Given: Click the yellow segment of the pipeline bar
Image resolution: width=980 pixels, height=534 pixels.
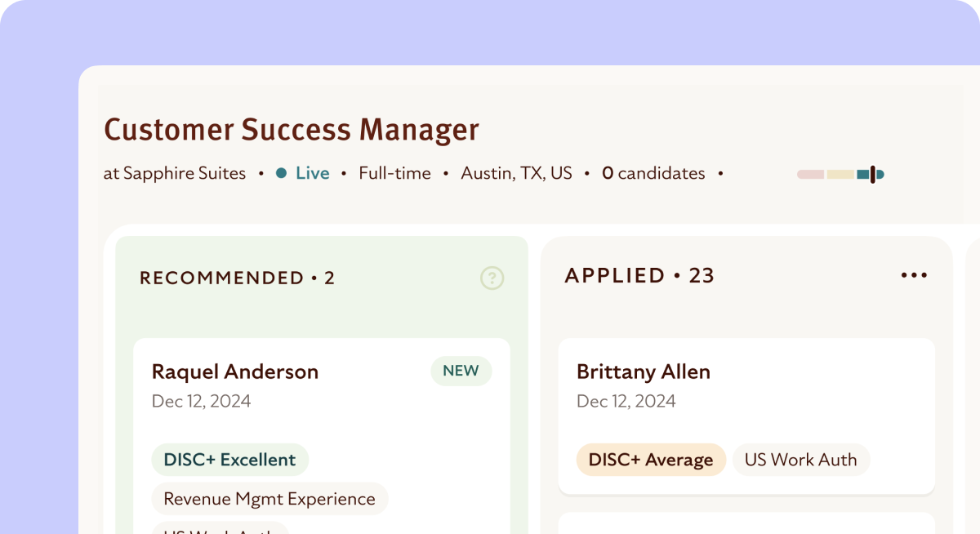Looking at the screenshot, I should 840,174.
